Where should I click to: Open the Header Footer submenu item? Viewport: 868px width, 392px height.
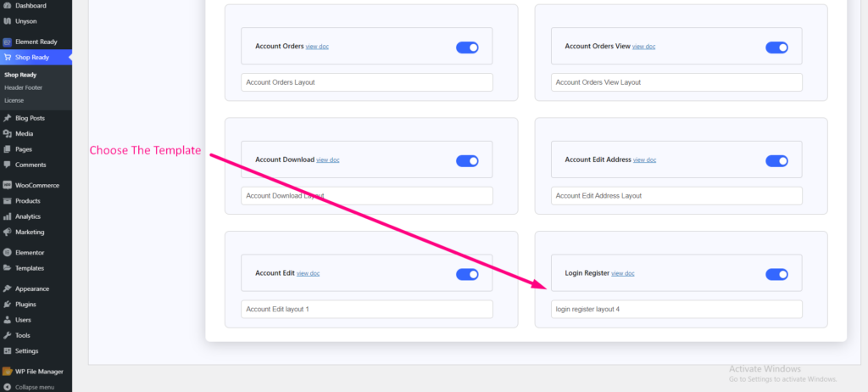[23, 87]
